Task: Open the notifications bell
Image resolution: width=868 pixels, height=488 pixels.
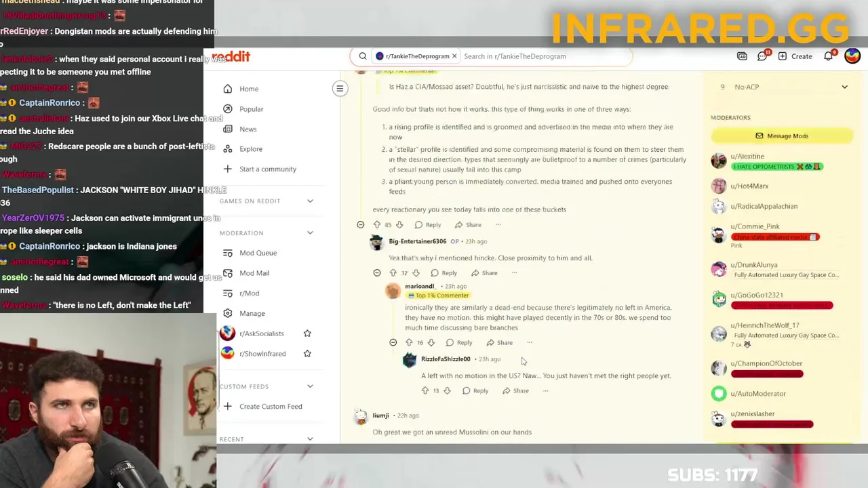Action: point(829,56)
